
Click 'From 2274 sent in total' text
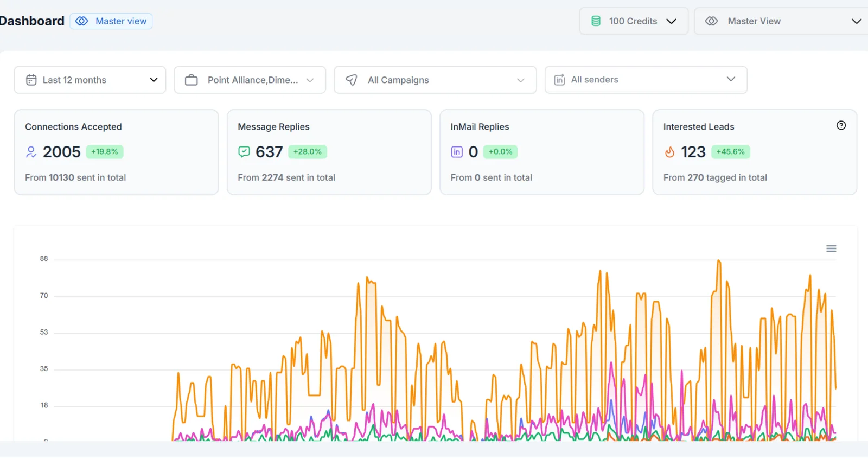[286, 177]
